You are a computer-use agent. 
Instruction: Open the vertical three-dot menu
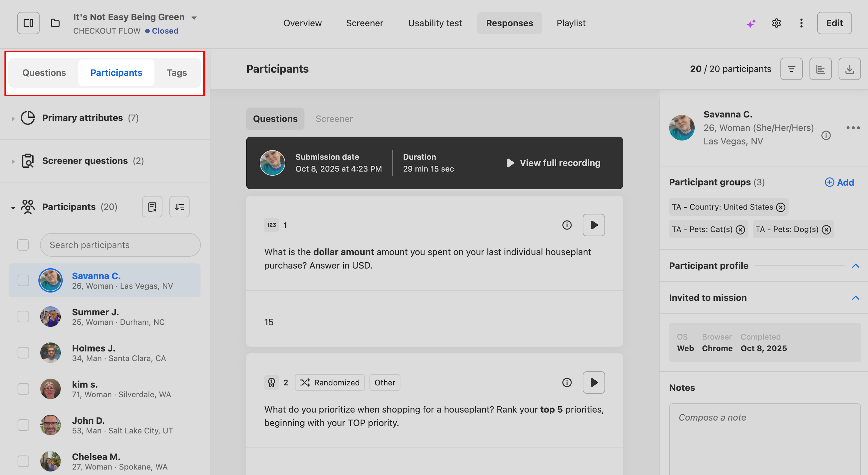801,23
